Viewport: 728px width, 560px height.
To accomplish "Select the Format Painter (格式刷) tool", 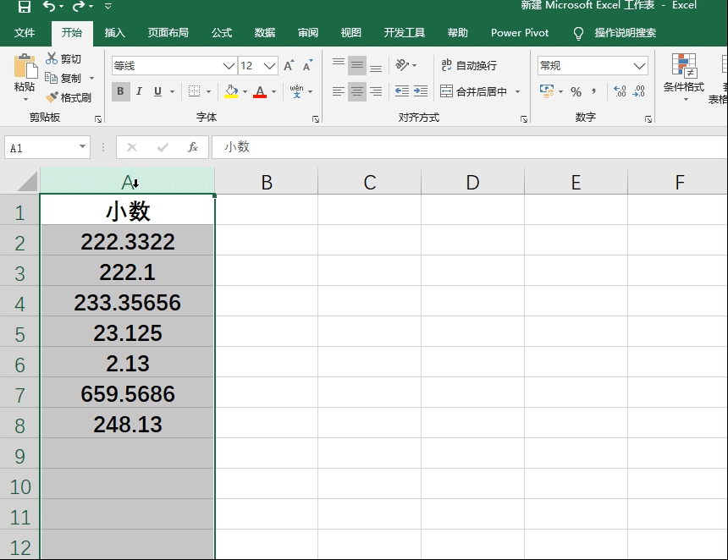I will click(69, 96).
